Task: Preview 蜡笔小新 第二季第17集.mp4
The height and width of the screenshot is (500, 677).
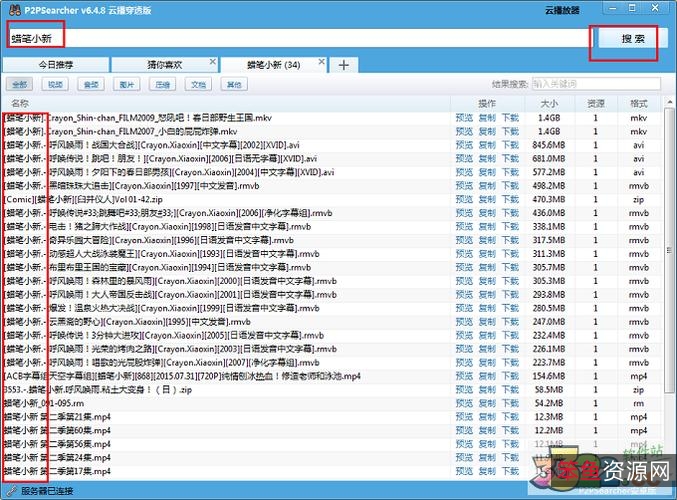Action: coord(464,471)
